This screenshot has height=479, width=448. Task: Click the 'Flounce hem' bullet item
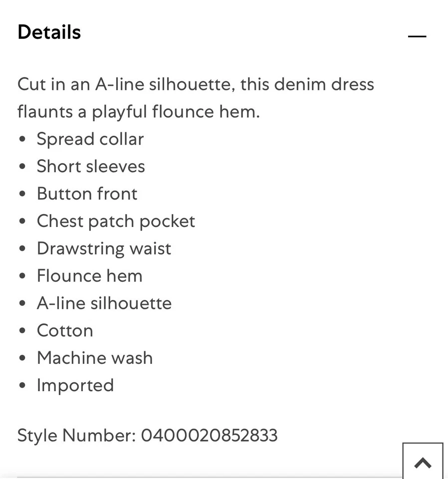[x=89, y=275]
